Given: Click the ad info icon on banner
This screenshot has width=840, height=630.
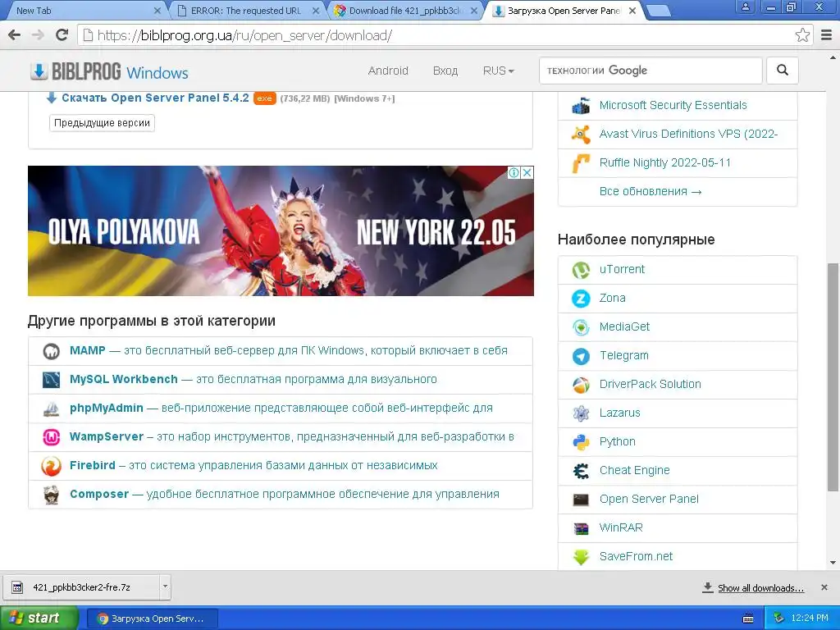Looking at the screenshot, I should (514, 172).
